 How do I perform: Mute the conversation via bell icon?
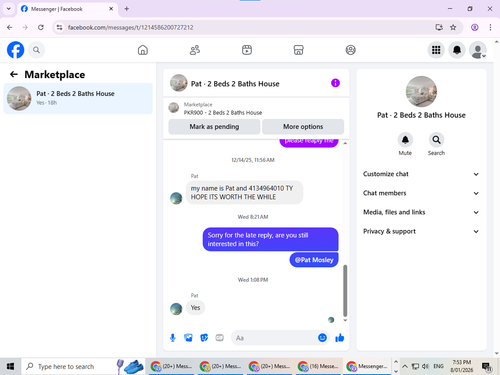[x=405, y=140]
